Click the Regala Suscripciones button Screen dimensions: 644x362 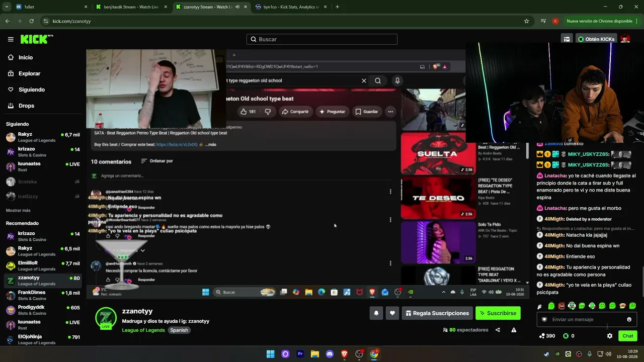coord(437,313)
